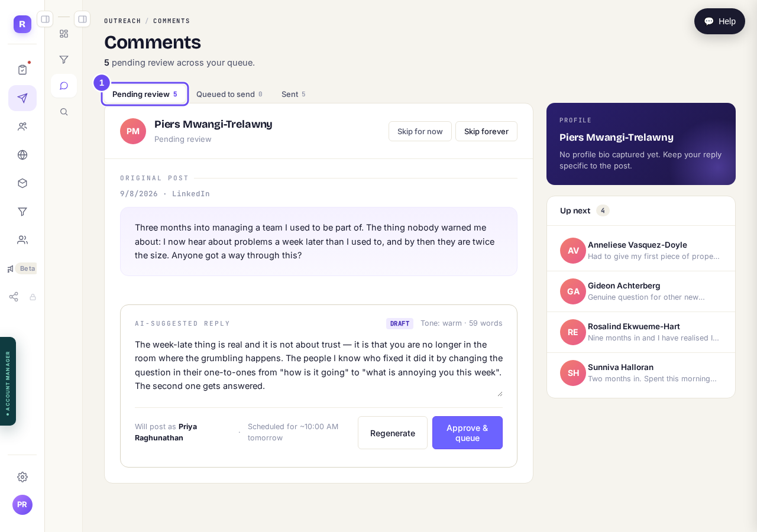The height and width of the screenshot is (532, 757).
Task: Open the dashboard grid icon in subnav
Action: pyautogui.click(x=64, y=34)
